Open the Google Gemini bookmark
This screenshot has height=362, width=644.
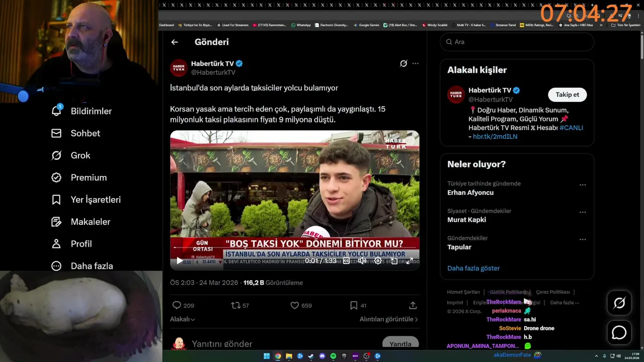pos(366,25)
